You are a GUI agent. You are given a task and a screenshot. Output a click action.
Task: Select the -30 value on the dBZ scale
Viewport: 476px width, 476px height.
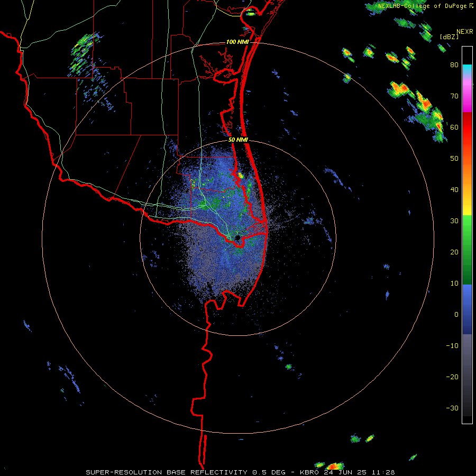452,408
